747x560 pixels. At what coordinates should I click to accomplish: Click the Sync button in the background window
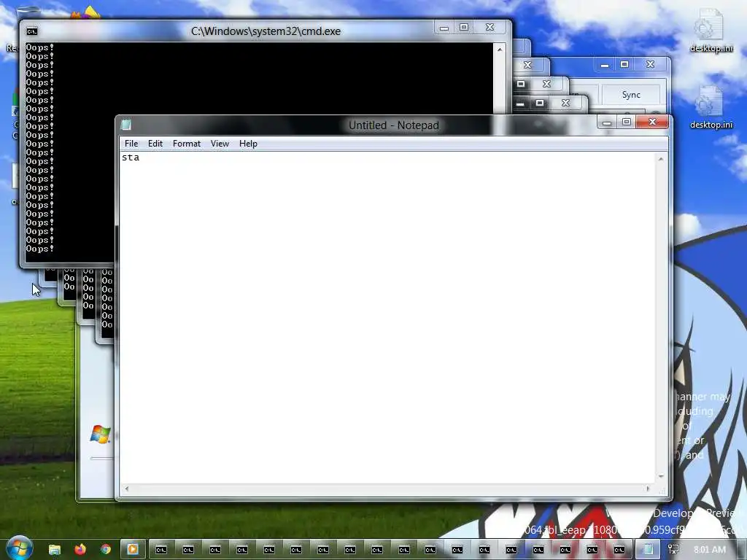631,95
